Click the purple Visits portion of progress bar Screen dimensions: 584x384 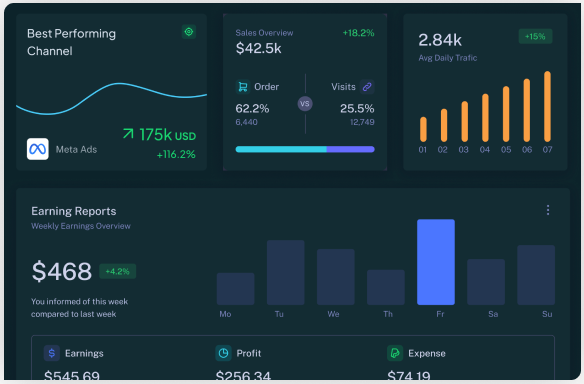(351, 149)
